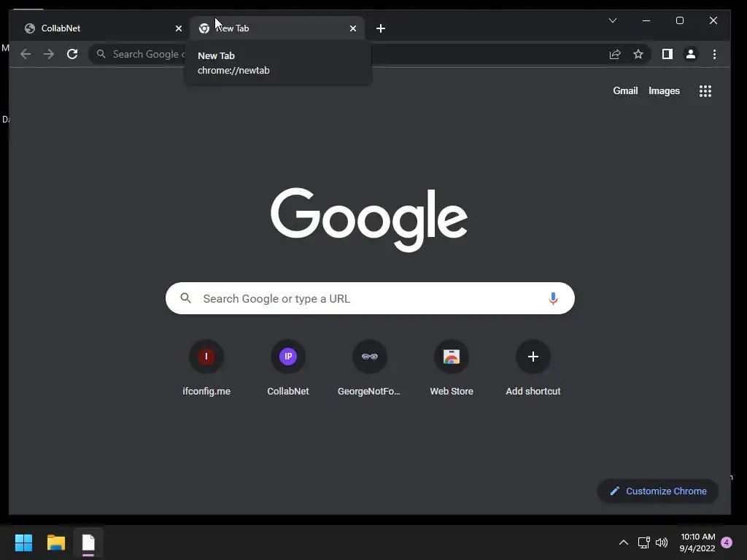Maximize the Chrome window
This screenshot has width=747, height=560.
[680, 20]
